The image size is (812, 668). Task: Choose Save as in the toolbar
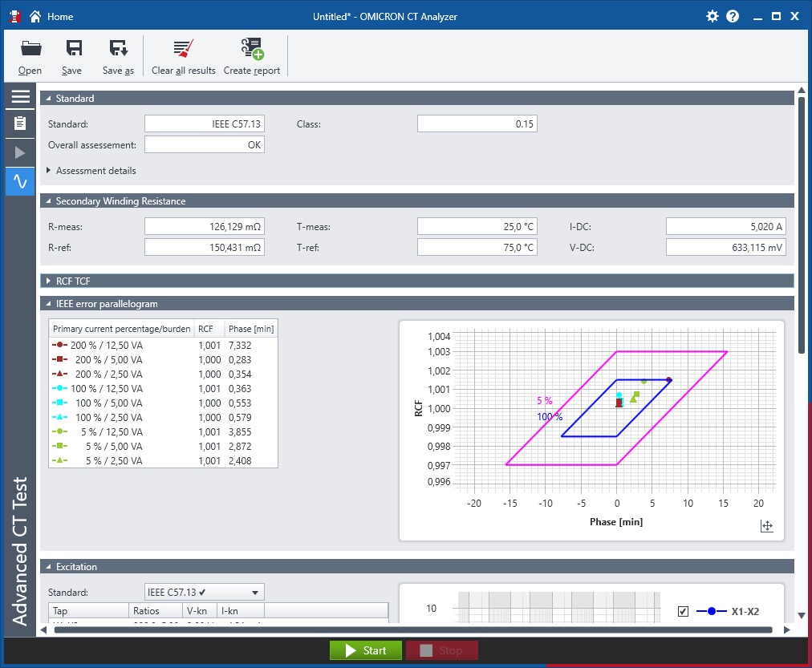[118, 56]
